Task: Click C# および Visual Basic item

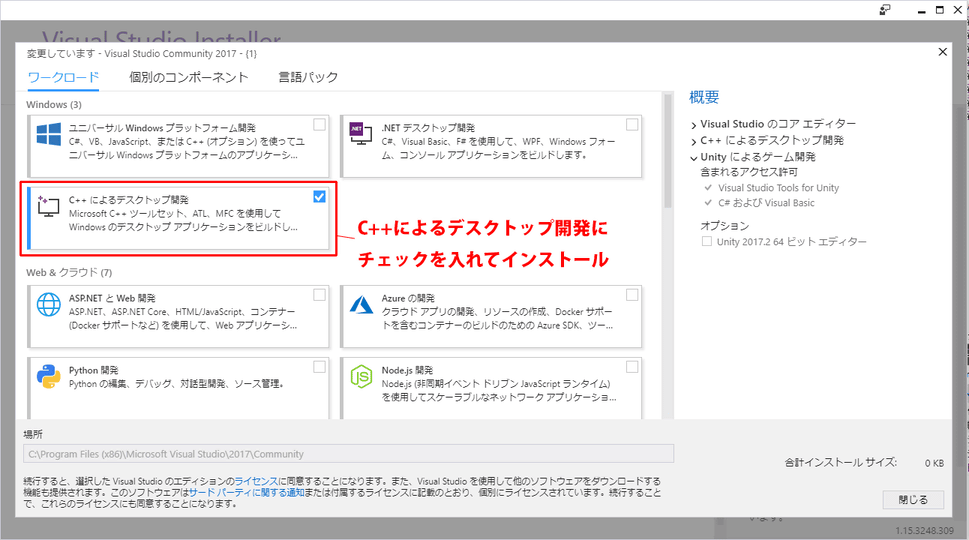Action: point(766,203)
